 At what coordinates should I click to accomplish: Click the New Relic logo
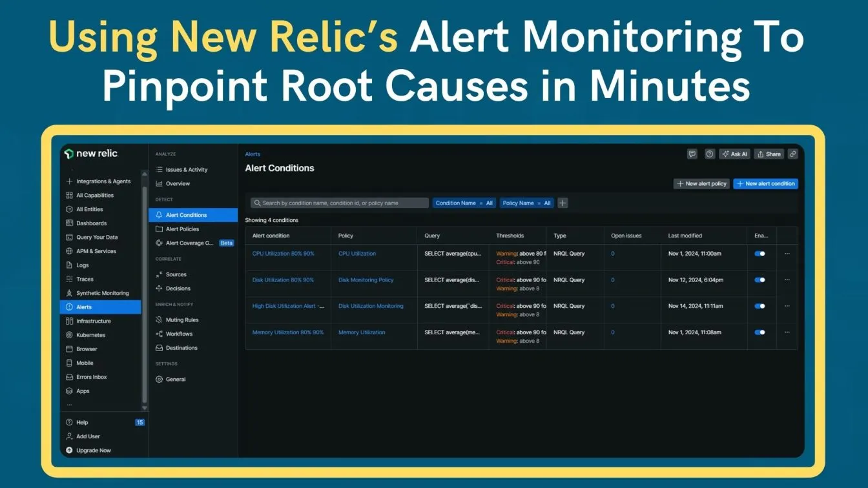tap(92, 153)
